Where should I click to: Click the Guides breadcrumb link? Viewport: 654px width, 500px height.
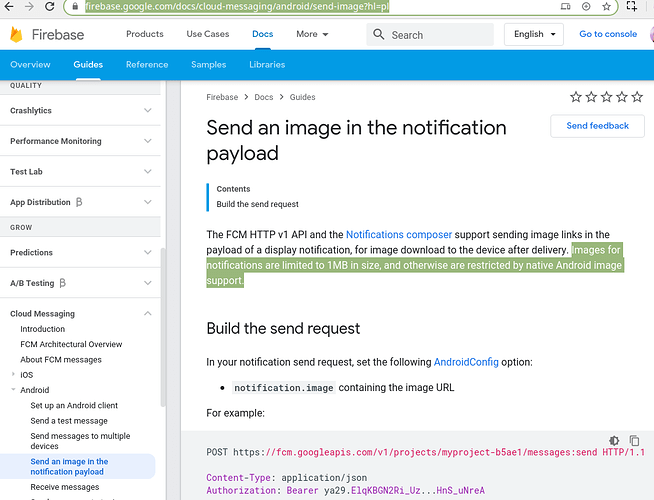(302, 97)
